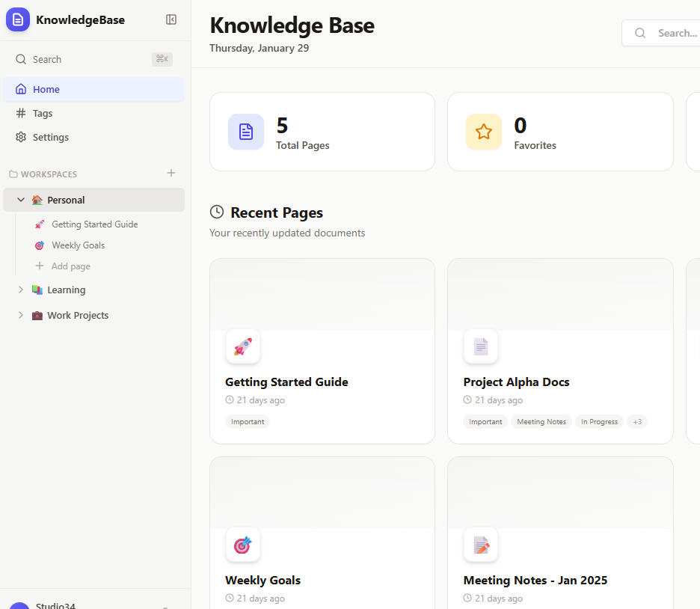Click the magnifier icon in top search
This screenshot has width=700, height=609.
click(x=640, y=33)
